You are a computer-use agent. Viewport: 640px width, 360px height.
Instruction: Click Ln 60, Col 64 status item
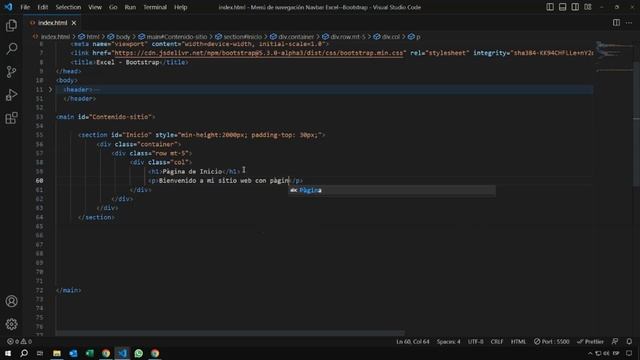(x=413, y=342)
